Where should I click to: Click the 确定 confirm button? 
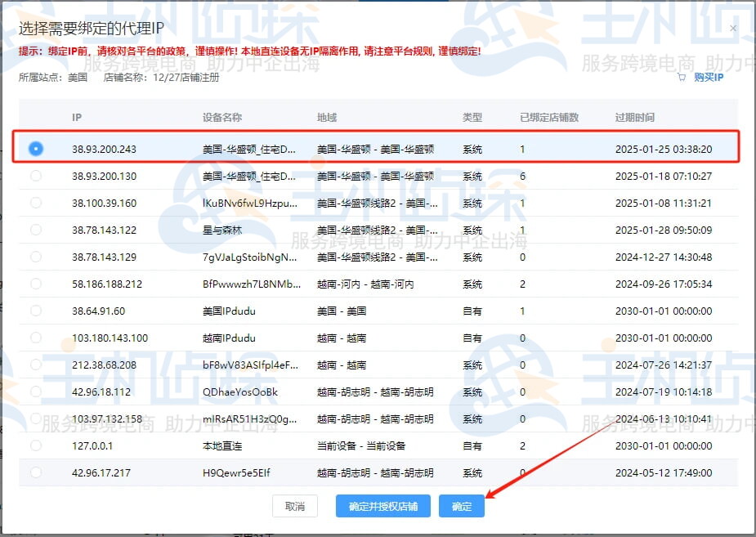[460, 506]
